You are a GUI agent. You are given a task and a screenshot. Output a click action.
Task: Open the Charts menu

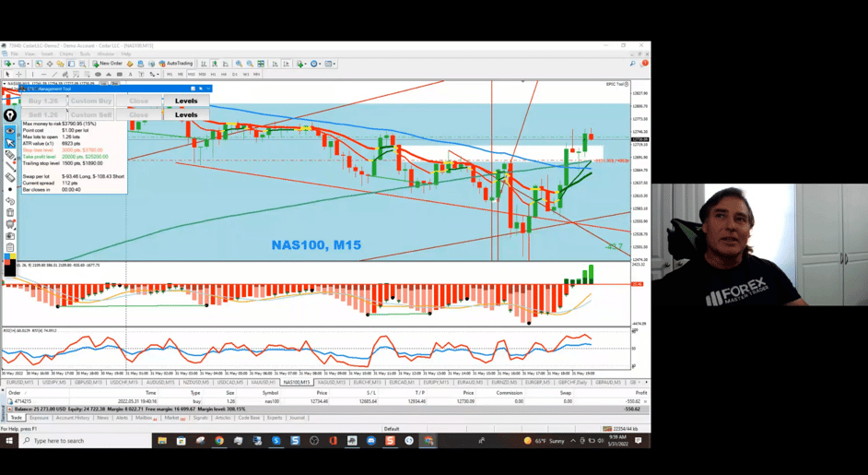click(66, 54)
